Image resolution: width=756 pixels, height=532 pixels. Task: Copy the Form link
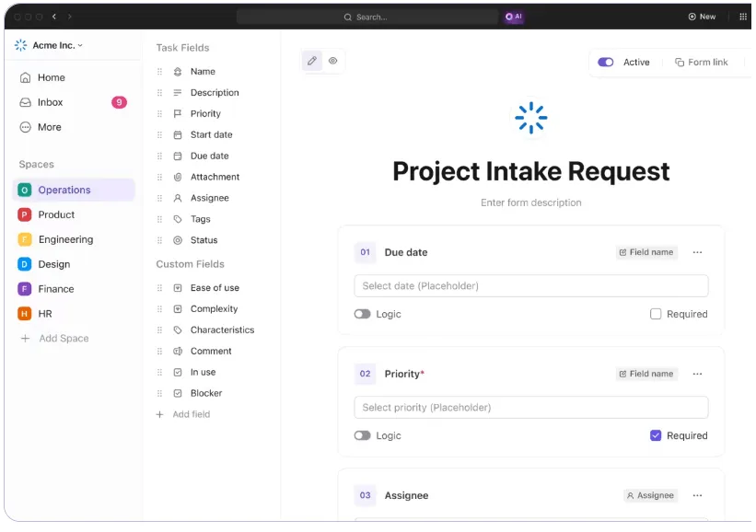point(701,63)
